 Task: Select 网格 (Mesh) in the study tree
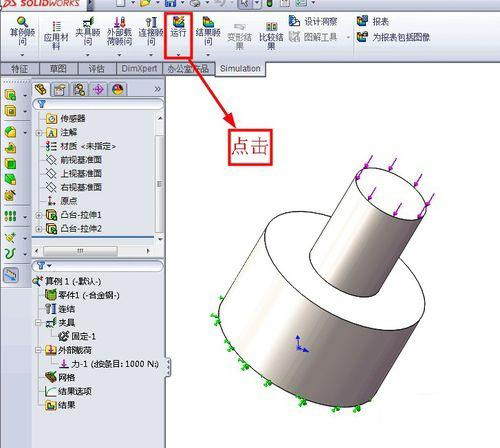[60, 377]
